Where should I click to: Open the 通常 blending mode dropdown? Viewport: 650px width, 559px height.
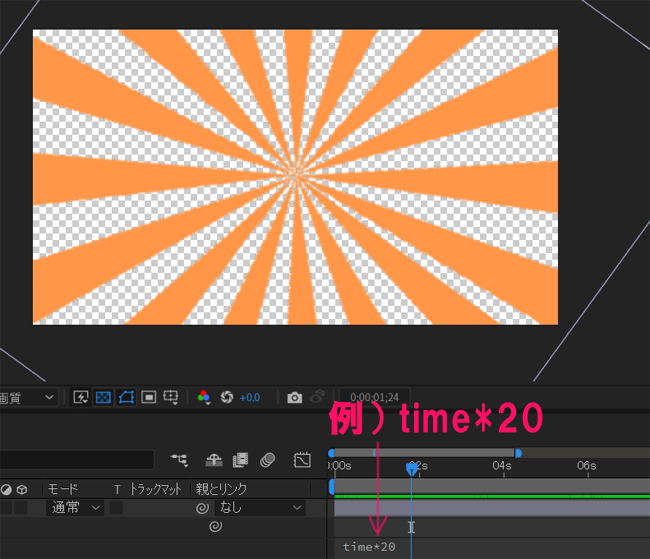click(x=75, y=508)
